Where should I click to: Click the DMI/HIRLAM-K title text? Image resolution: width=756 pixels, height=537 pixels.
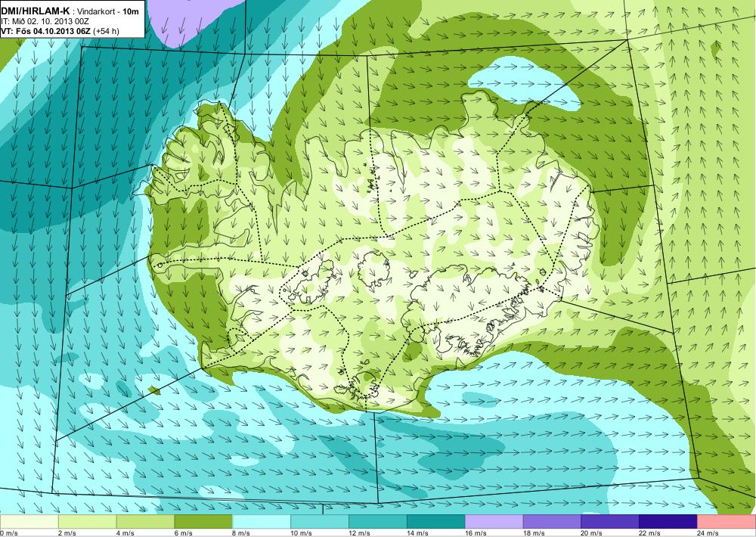click(x=36, y=10)
